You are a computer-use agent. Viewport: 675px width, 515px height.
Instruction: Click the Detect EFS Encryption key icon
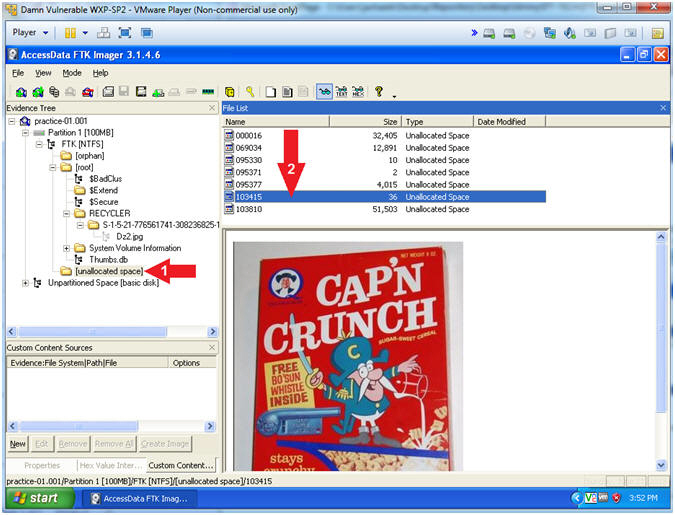[250, 92]
